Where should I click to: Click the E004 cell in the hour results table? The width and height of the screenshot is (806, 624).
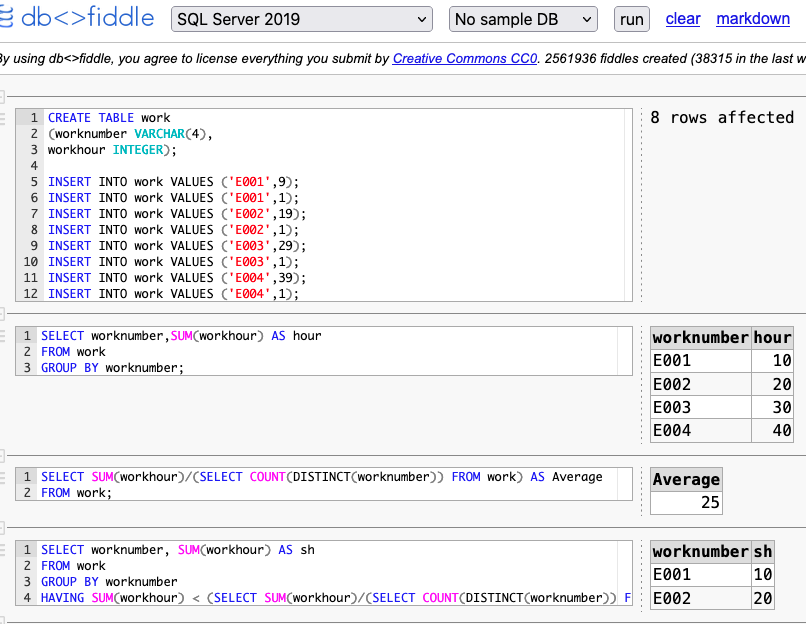[x=701, y=430]
